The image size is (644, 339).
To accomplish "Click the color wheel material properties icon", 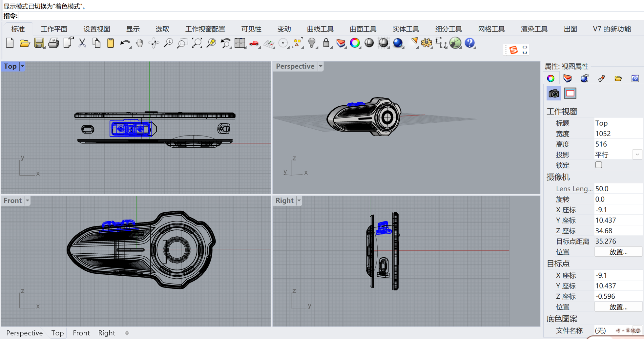I will [551, 78].
